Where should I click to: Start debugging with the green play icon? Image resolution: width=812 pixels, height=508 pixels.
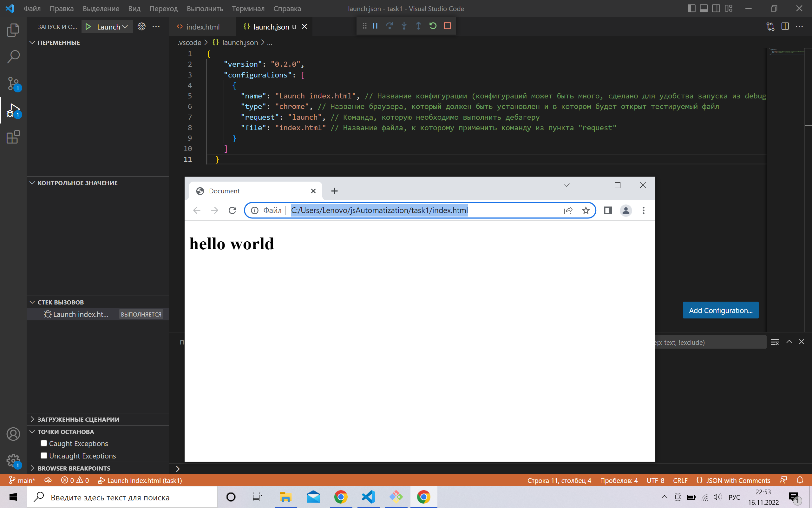coord(88,27)
